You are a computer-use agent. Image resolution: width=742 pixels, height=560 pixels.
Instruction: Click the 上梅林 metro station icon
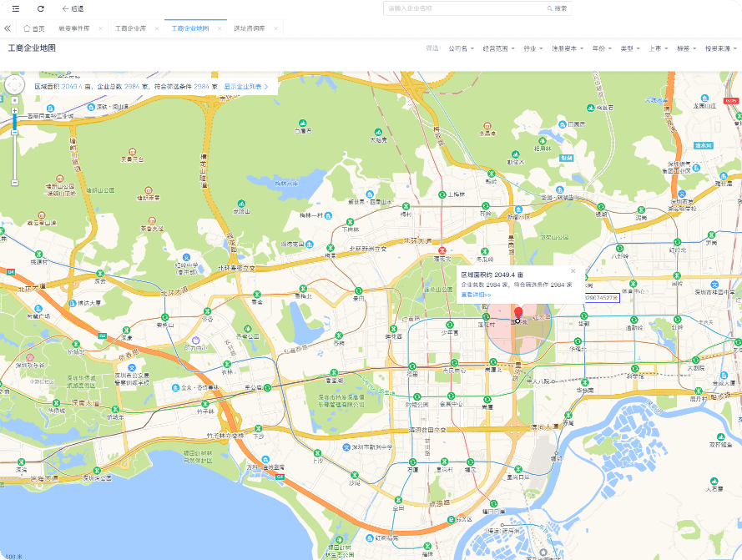442,194
